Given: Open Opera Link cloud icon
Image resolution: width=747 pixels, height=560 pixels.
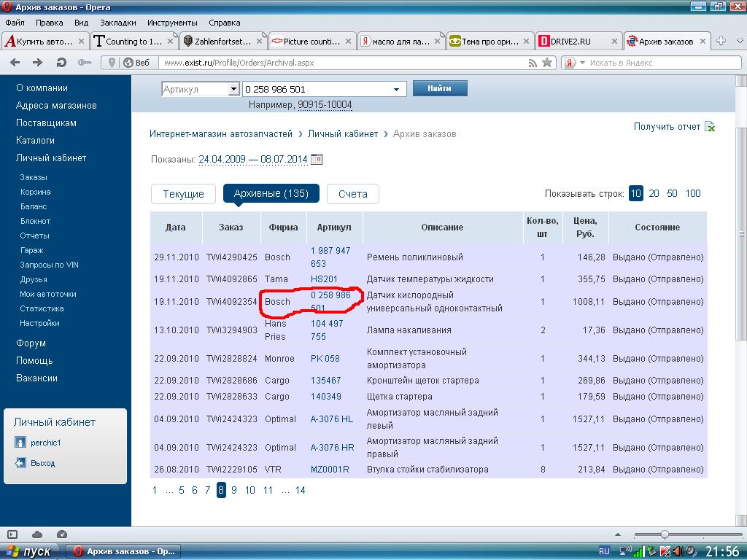Looking at the screenshot, I should (37, 534).
